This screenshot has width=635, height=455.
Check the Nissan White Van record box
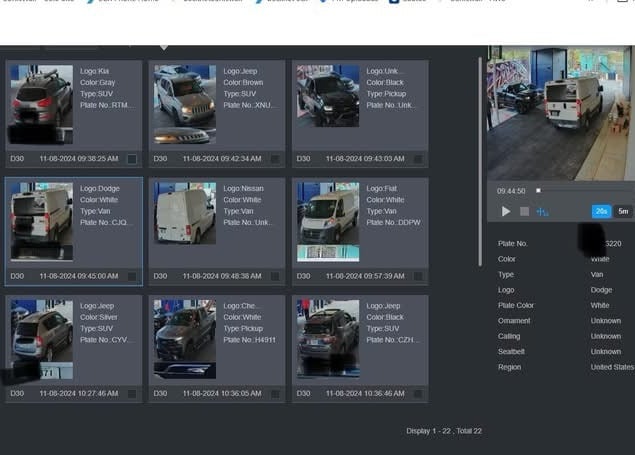coord(274,275)
